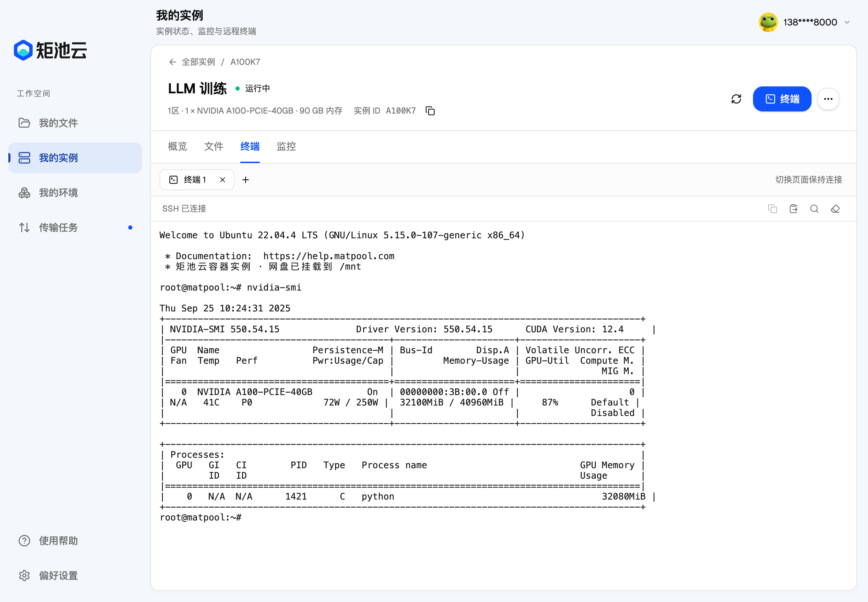Viewport: 868px width, 602px height.
Task: Click the 矩池云 logo
Action: coord(50,50)
